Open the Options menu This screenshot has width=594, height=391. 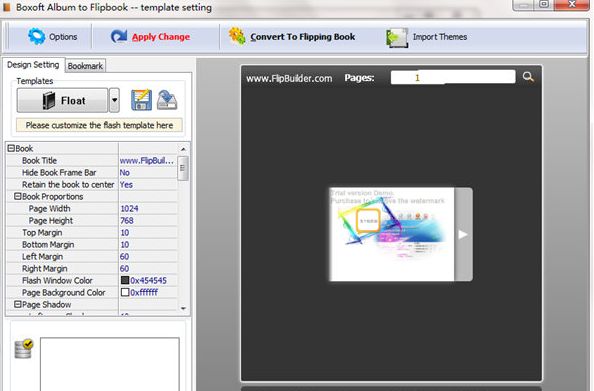pyautogui.click(x=53, y=37)
